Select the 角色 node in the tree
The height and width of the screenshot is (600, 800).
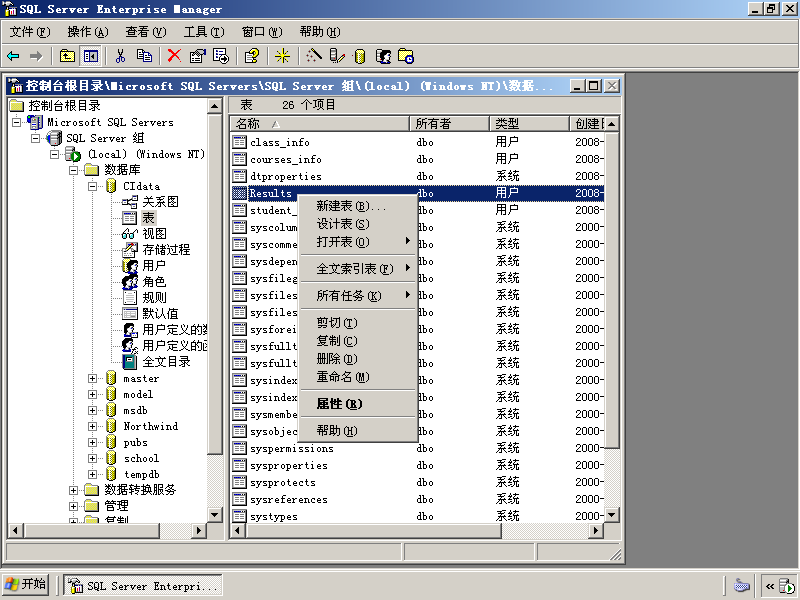[154, 282]
